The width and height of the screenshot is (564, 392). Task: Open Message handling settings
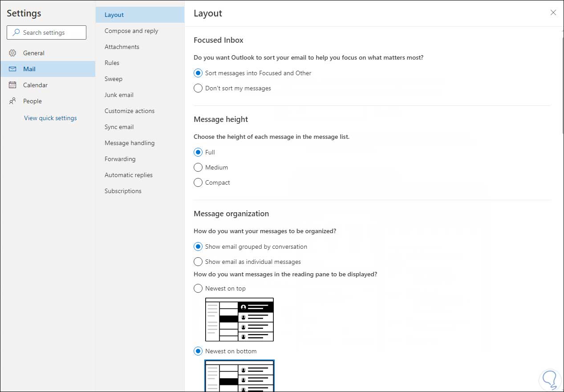coord(140,143)
